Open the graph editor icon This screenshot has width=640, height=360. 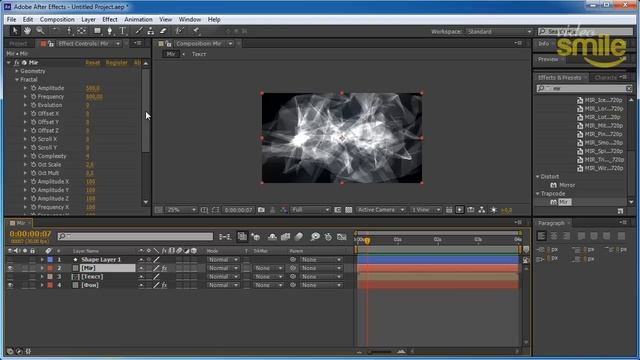342,237
